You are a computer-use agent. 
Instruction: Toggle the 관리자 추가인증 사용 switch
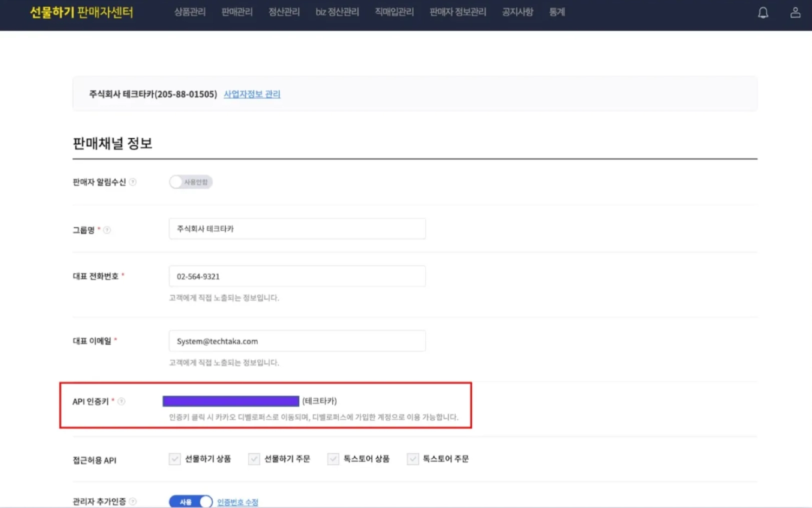pos(191,501)
